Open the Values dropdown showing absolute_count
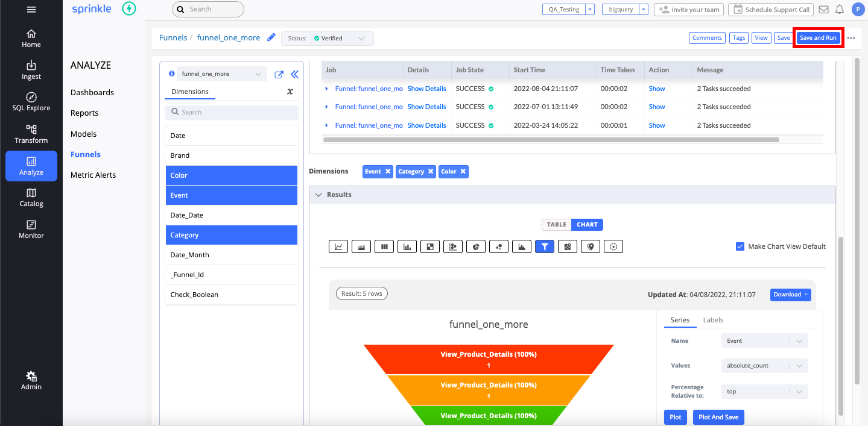The image size is (868, 426). point(764,366)
